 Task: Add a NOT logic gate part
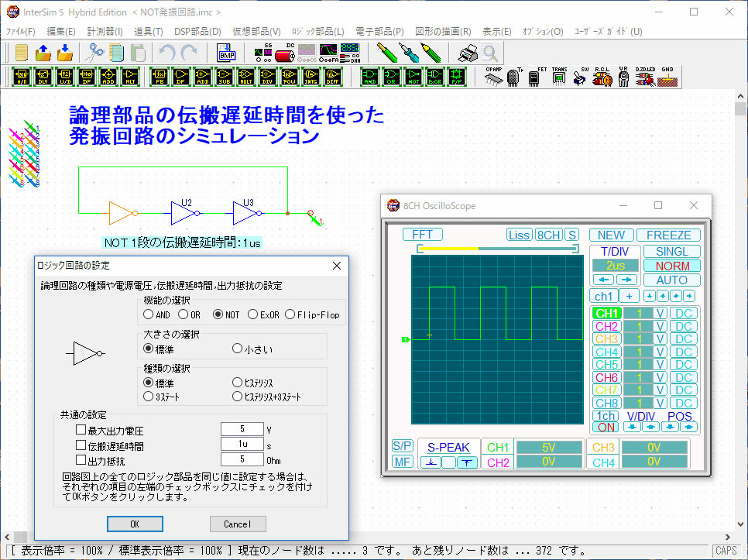pos(413,77)
